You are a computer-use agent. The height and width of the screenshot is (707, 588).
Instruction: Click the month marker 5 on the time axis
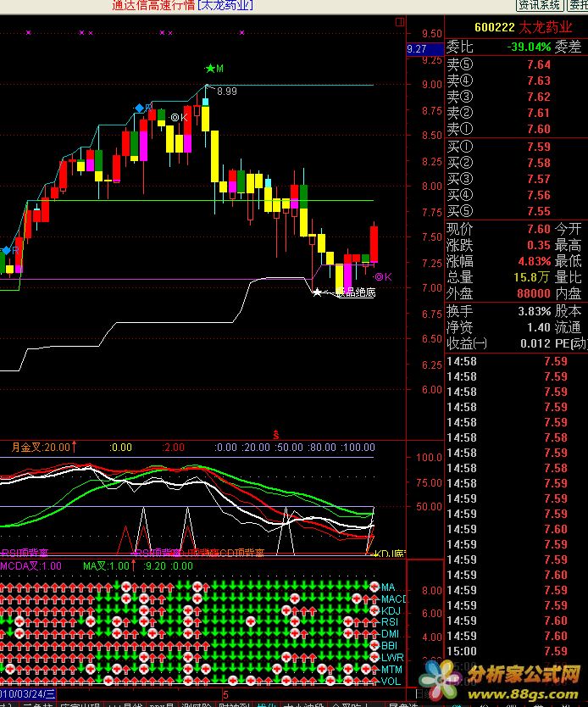tap(225, 694)
